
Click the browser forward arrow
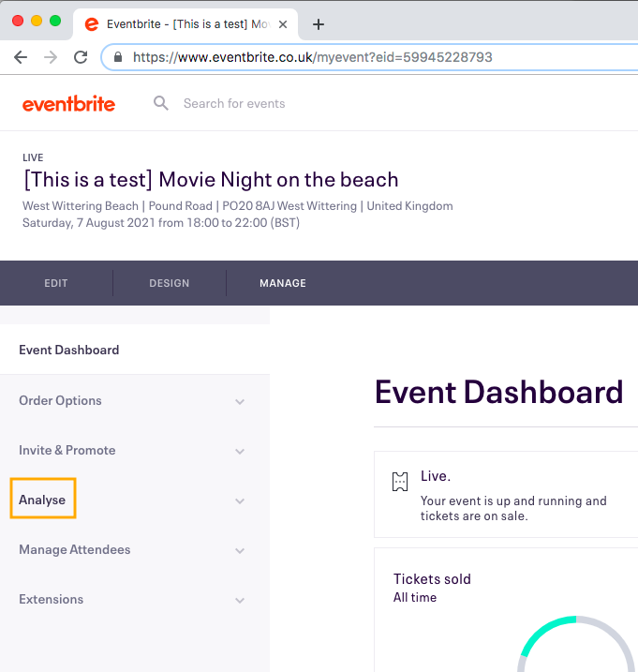[x=51, y=57]
